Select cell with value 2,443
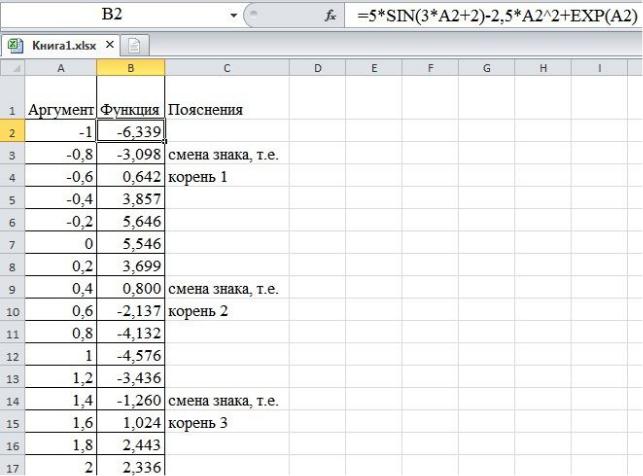 [x=131, y=444]
